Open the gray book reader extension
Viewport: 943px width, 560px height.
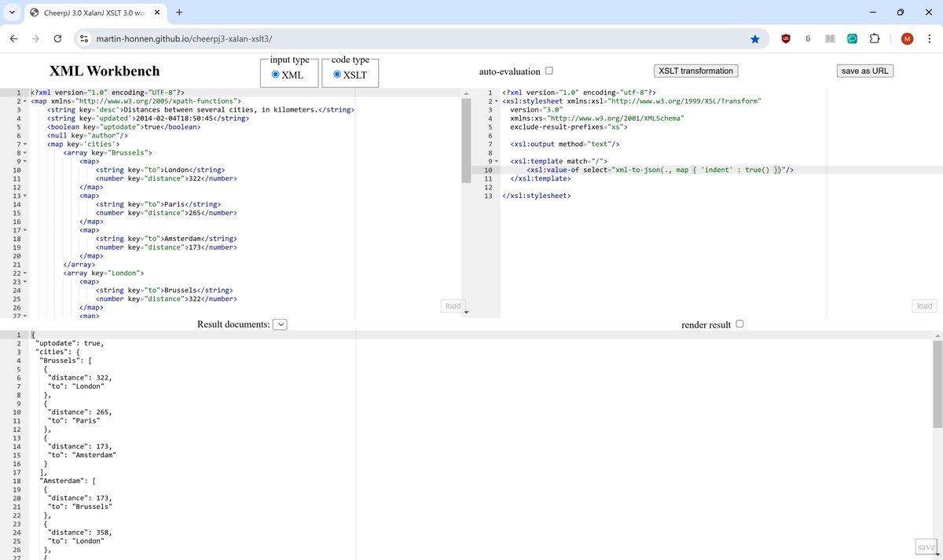point(830,38)
